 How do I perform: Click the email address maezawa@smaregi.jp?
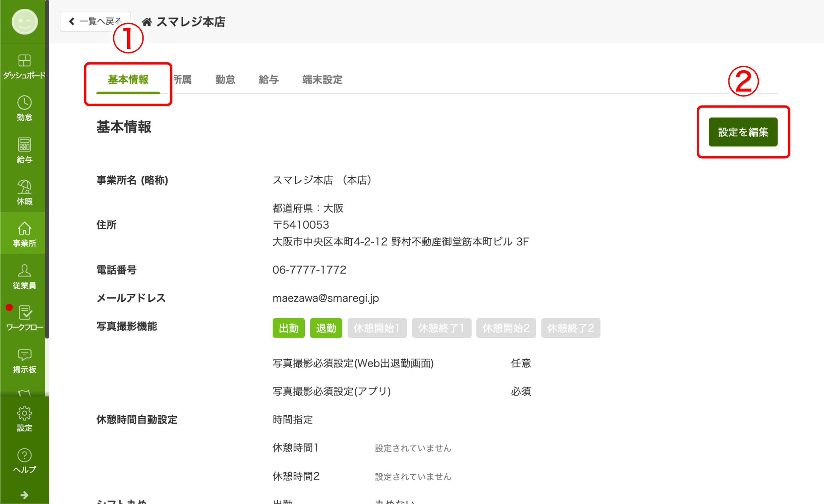coord(325,298)
